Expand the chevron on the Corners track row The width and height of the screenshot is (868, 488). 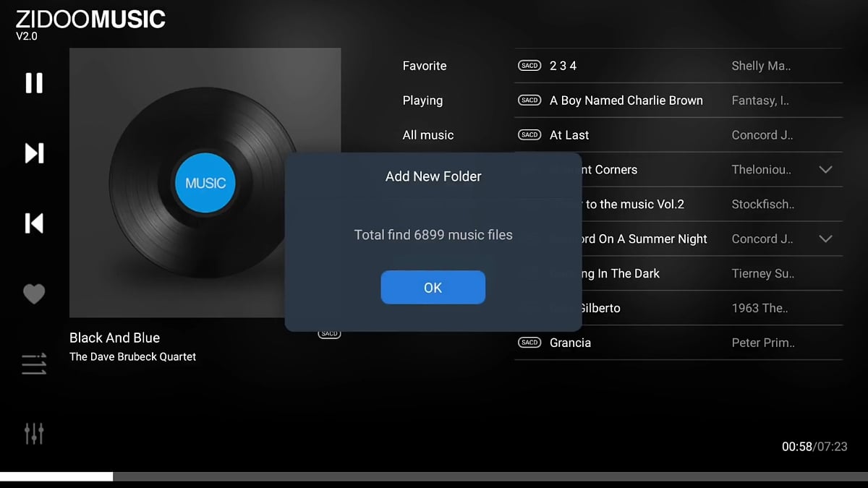pyautogui.click(x=825, y=169)
